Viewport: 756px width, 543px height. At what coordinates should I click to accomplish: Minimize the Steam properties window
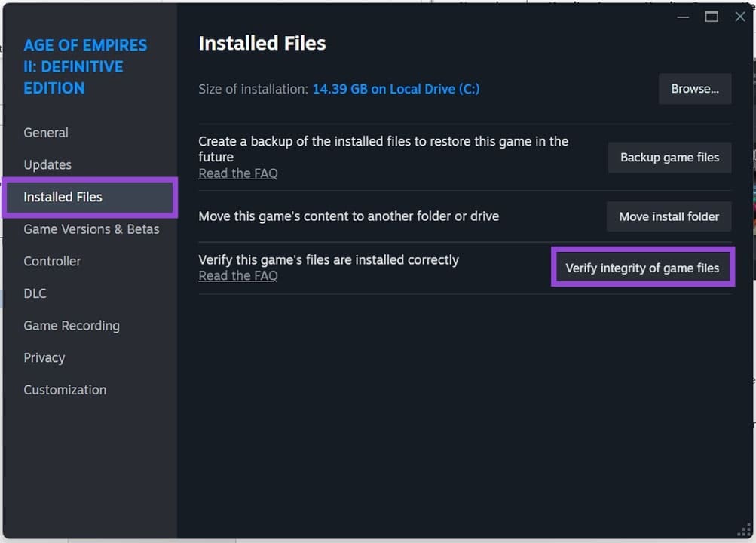(683, 17)
